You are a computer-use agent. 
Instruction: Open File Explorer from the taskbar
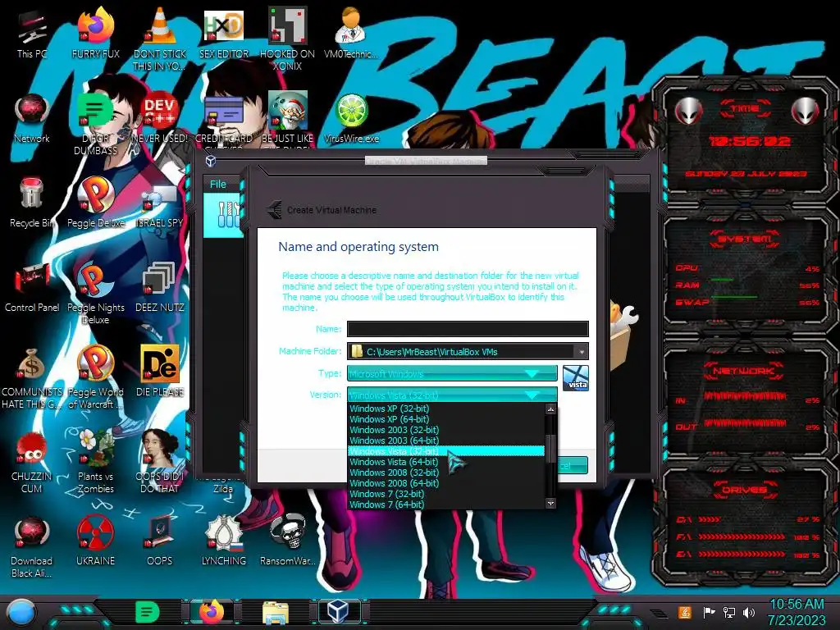pos(276,612)
